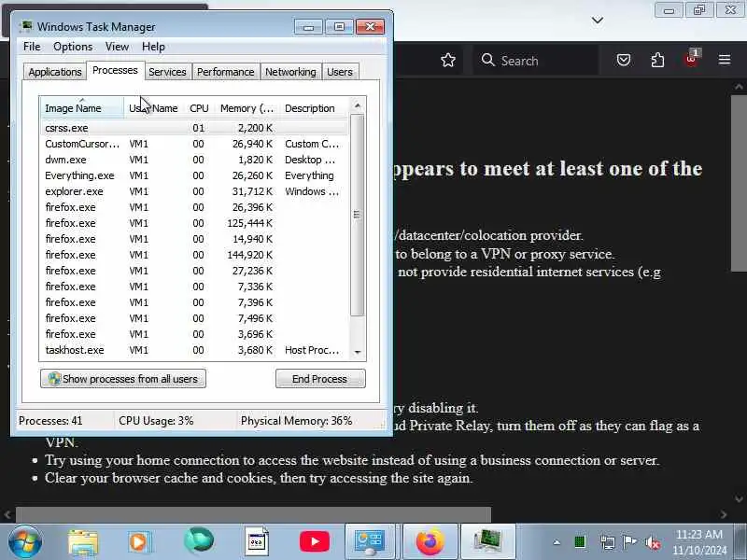The width and height of the screenshot is (747, 560).
Task: Open the YouTube taskbar icon
Action: point(315,542)
